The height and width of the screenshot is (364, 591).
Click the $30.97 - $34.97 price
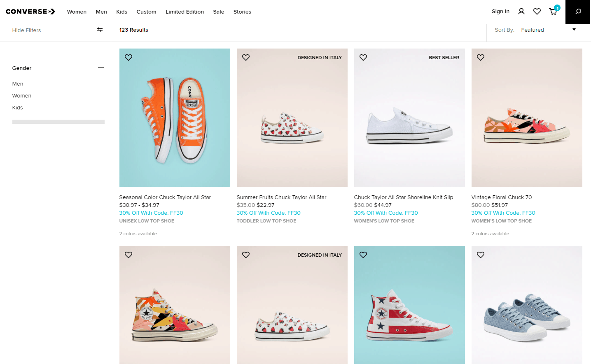139,205
